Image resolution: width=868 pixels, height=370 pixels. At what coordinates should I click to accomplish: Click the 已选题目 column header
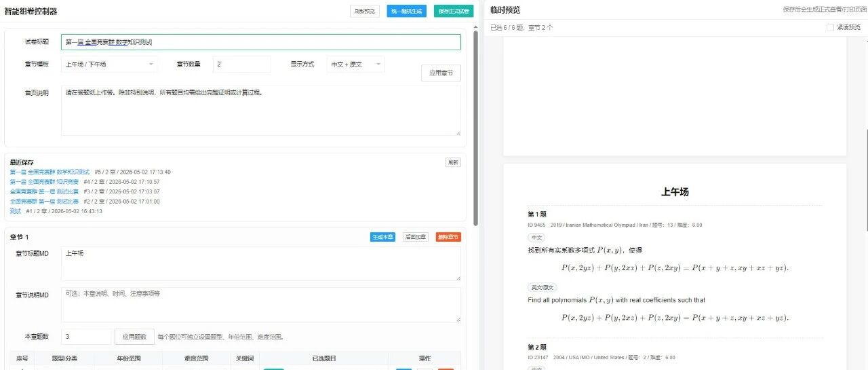(323, 358)
